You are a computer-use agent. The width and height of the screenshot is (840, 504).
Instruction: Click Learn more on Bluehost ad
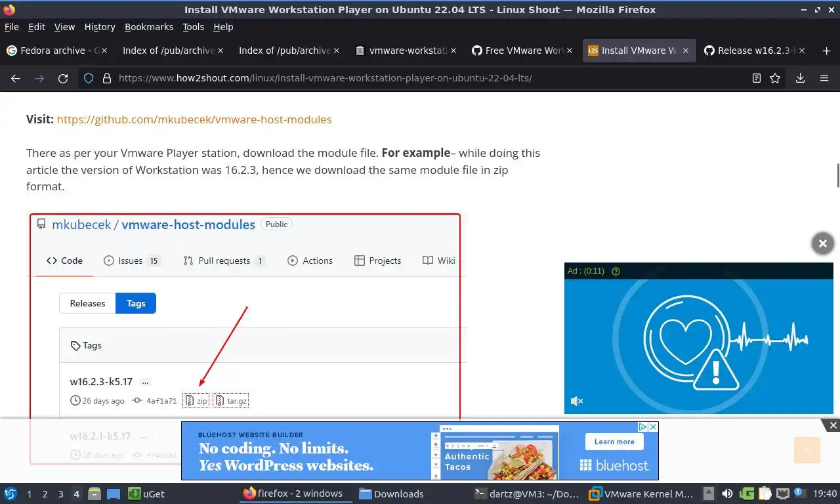[x=614, y=442]
